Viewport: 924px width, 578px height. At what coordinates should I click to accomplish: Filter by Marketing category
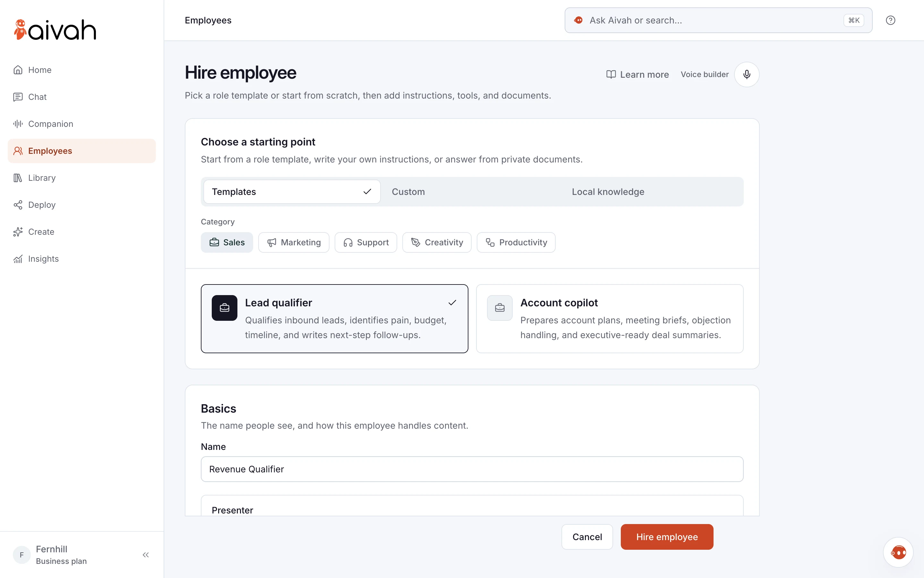pyautogui.click(x=294, y=242)
